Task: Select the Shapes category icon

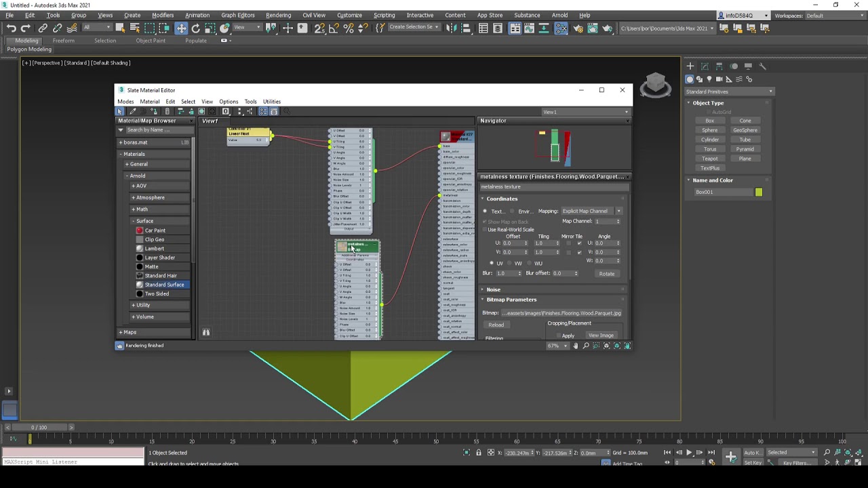Action: (700, 79)
